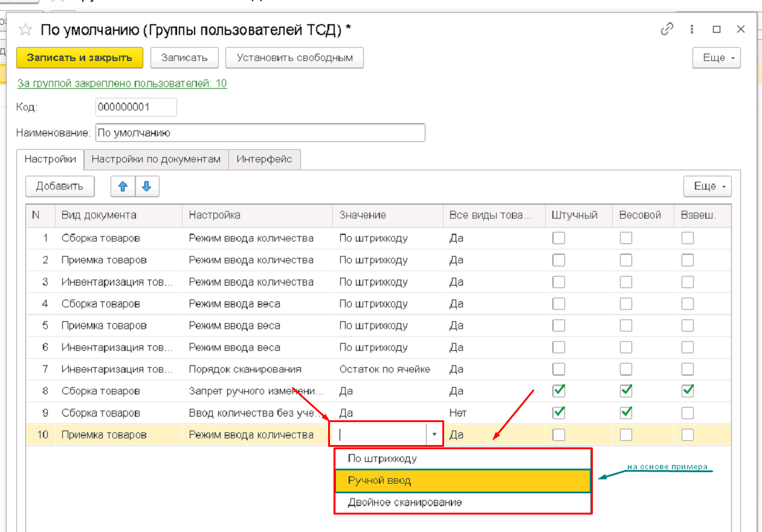Tick Штучный checkbox in row 1

559,239
